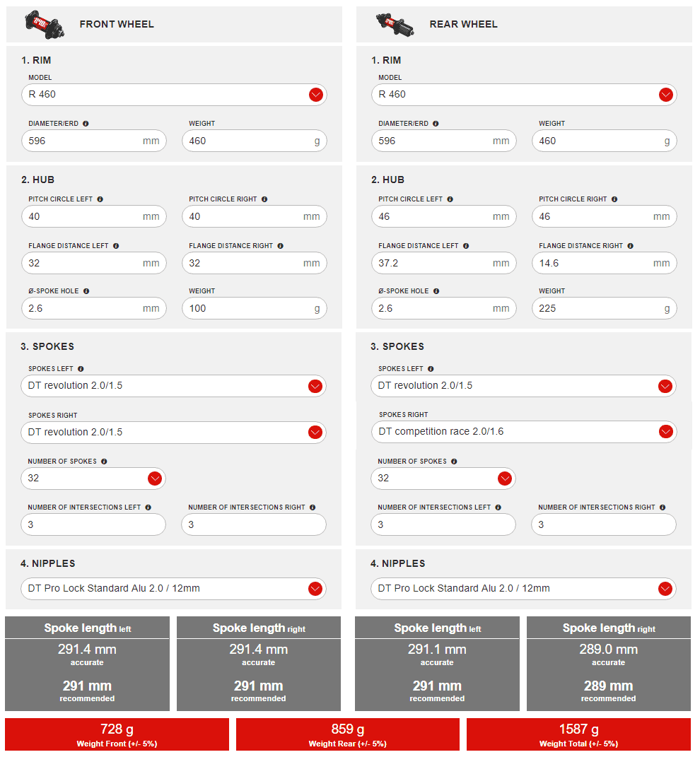
Task: Click info icon next to rear Ø-Spoke Hole
Action: [x=436, y=291]
